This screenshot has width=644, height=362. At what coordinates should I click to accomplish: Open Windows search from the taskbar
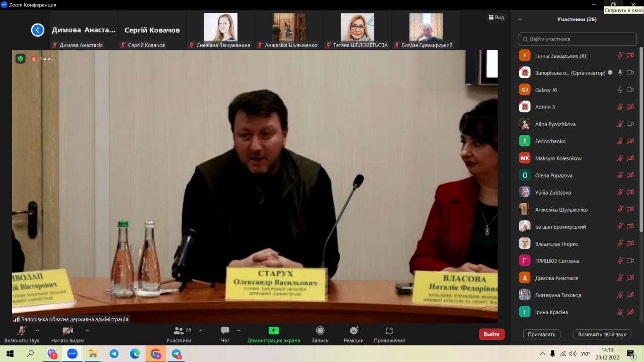(x=30, y=353)
